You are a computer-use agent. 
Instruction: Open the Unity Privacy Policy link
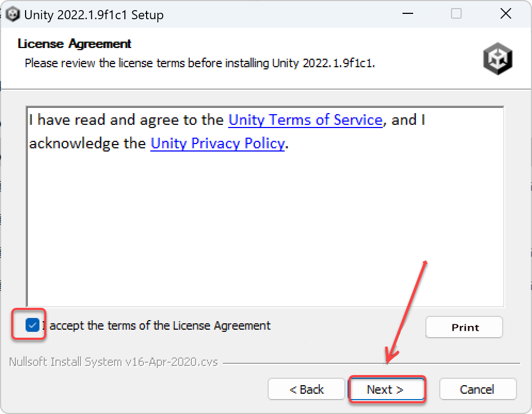(217, 143)
